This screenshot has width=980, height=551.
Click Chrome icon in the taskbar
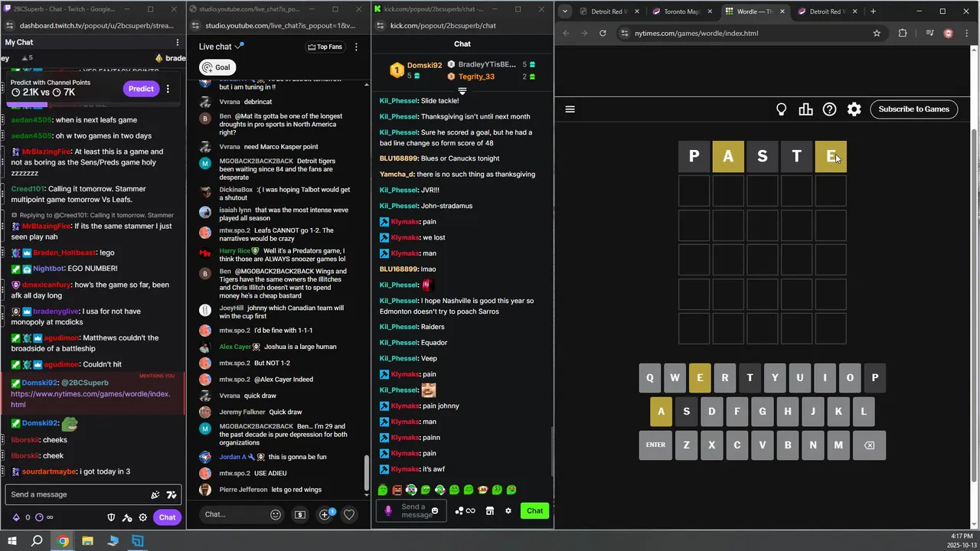click(63, 541)
